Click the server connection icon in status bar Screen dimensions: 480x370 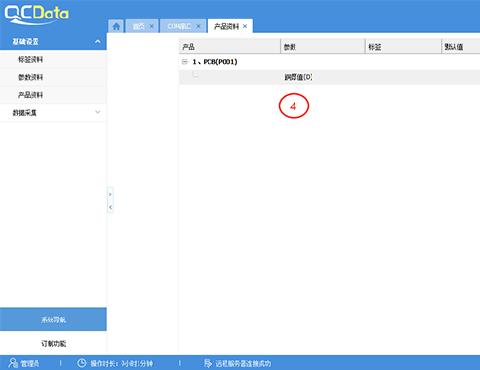click(x=208, y=363)
